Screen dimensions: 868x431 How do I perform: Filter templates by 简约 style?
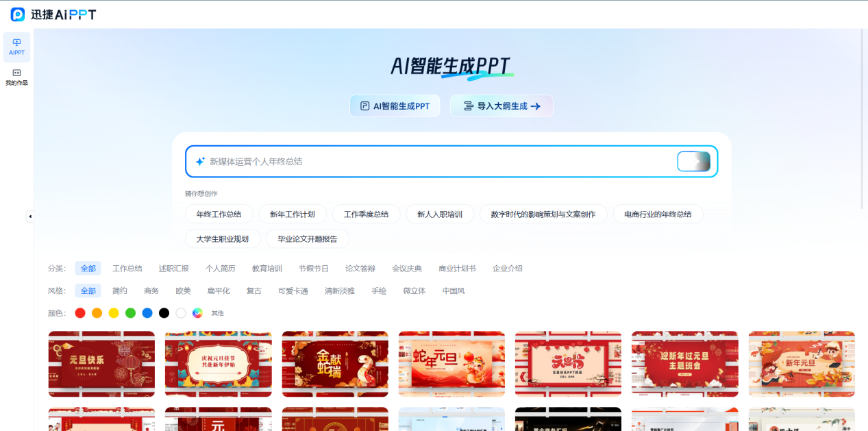click(x=119, y=291)
